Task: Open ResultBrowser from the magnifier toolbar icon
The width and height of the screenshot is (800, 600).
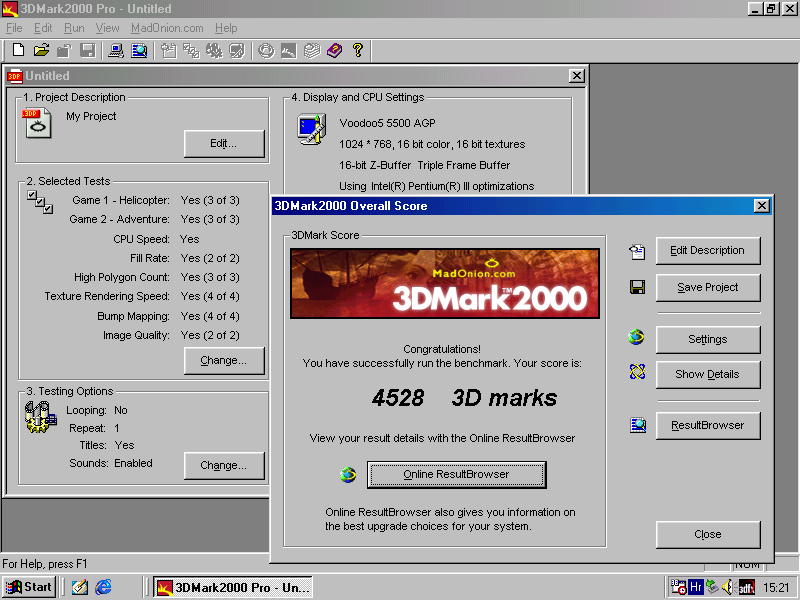Action: point(139,50)
